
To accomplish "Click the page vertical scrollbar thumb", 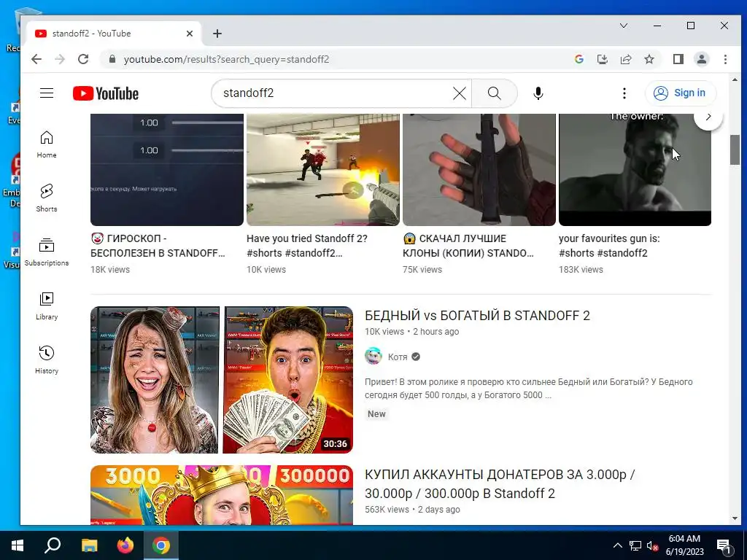I will click(x=735, y=150).
